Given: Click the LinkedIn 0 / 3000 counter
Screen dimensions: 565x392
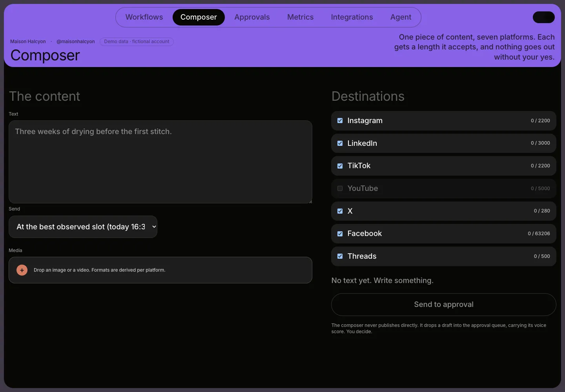Looking at the screenshot, I should pos(540,143).
